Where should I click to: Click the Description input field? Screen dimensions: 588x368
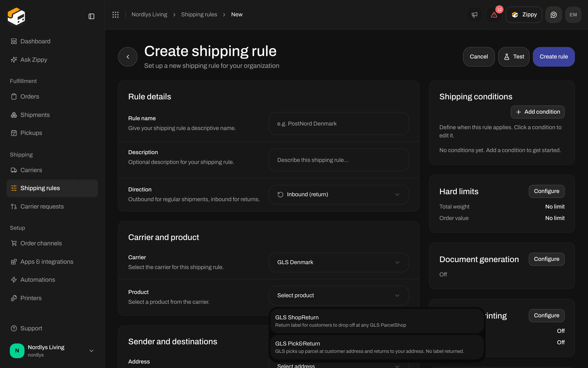(339, 160)
